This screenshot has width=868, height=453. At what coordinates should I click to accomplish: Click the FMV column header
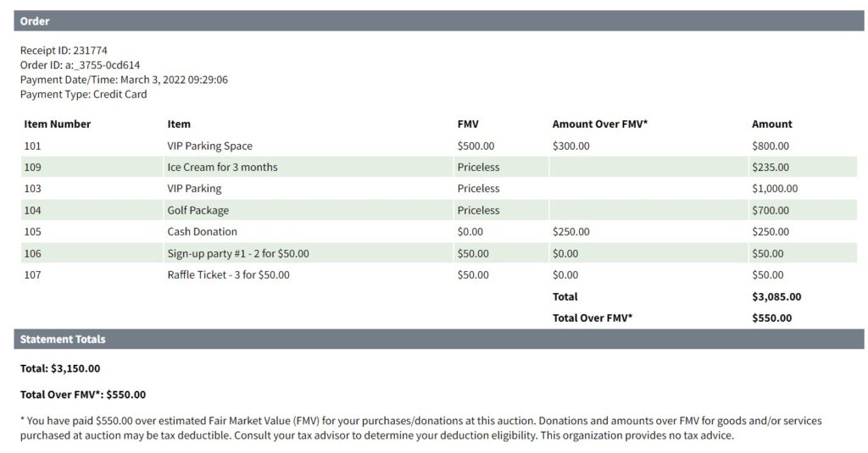point(467,124)
